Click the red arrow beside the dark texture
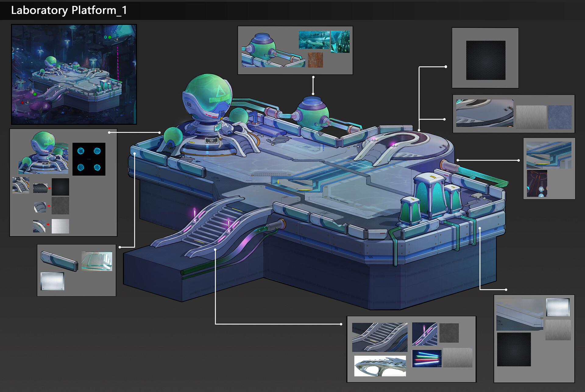585x392 pixels. pyautogui.click(x=49, y=189)
